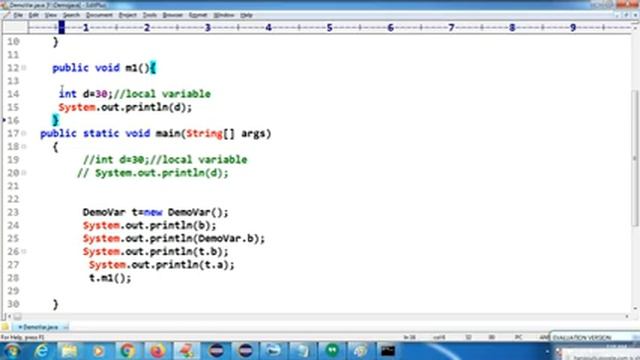Click 'public static void main(String[] args)' line
This screenshot has width=640, height=360.
tap(156, 133)
